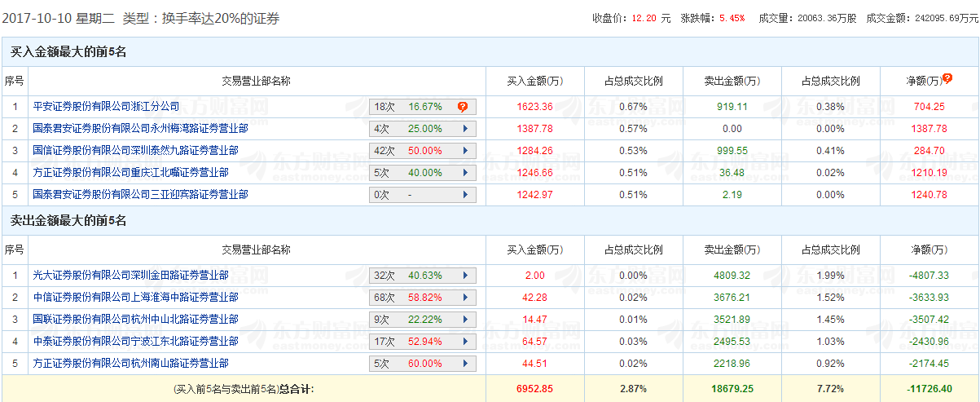Click the orange help icon beside 净额(万) header
This screenshot has height=402, width=980.
coord(947,79)
